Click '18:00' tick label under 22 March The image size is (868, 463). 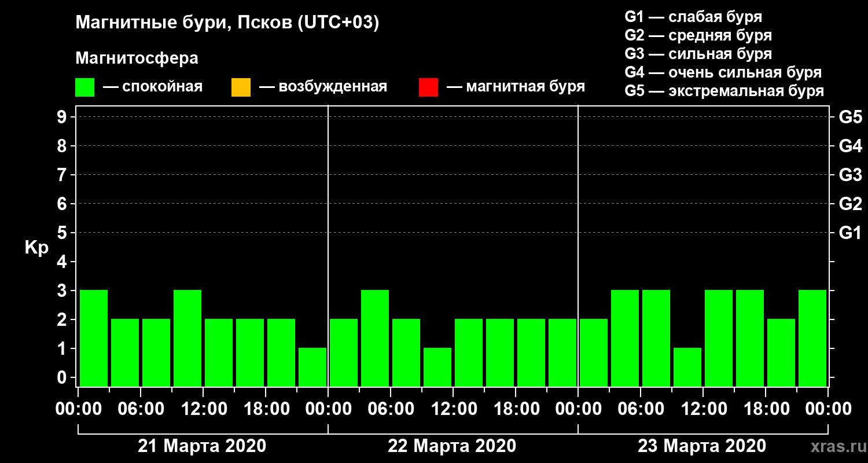(516, 409)
